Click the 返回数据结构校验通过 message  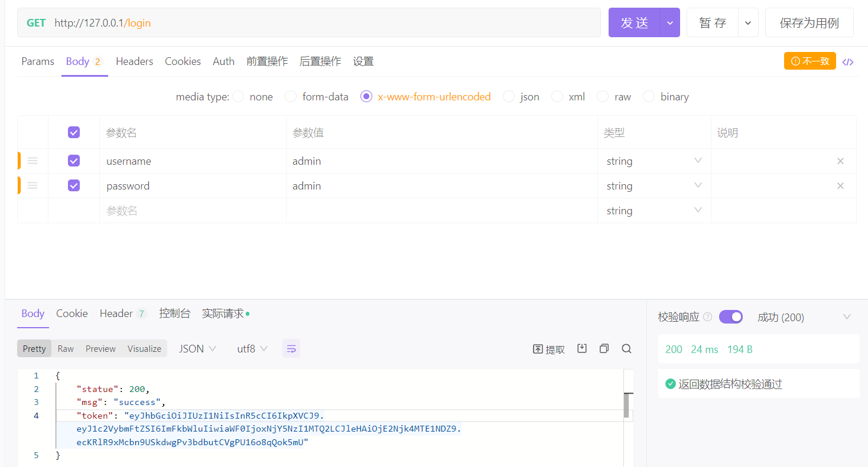(730, 384)
